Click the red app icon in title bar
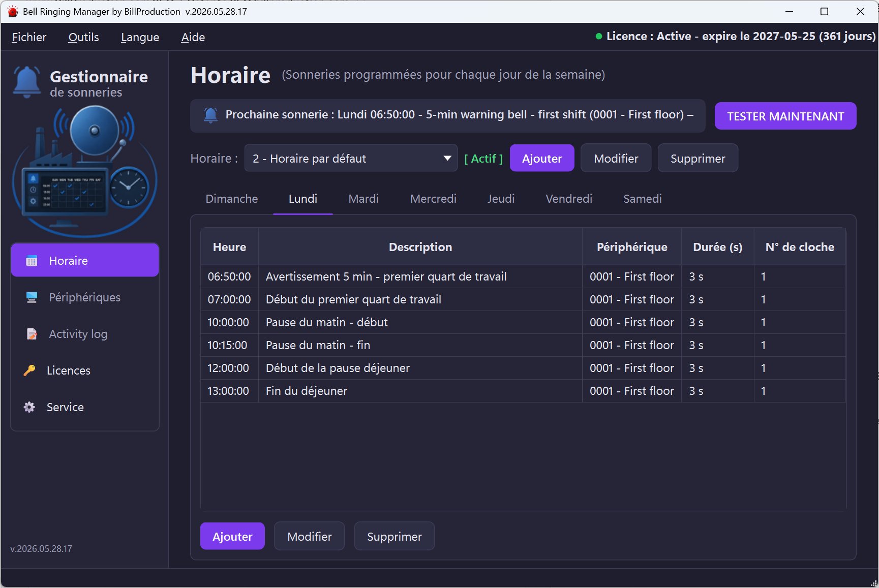Screen dimensions: 879x588 [13, 12]
